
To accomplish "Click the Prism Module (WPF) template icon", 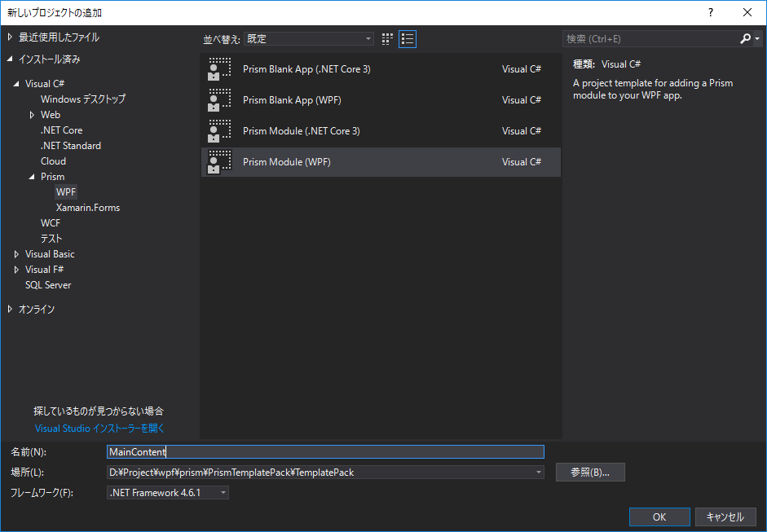I will coord(219,161).
